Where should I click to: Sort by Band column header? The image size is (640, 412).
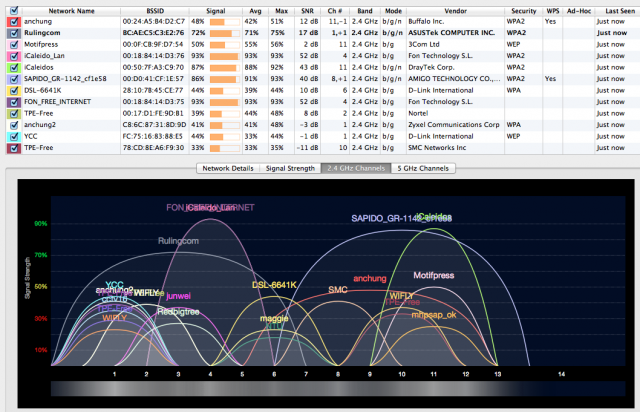click(x=364, y=11)
